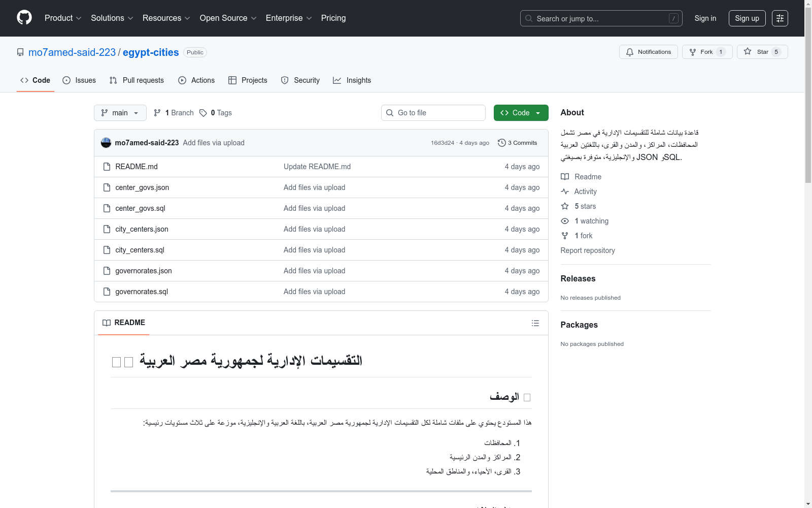This screenshot has width=812, height=508.
Task: Click the Readme link in About
Action: (581, 177)
